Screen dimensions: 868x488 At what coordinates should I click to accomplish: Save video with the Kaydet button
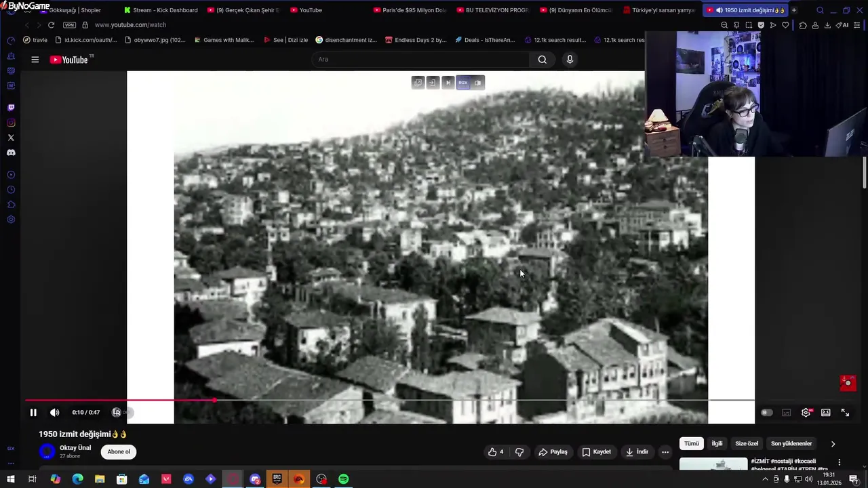(x=596, y=451)
